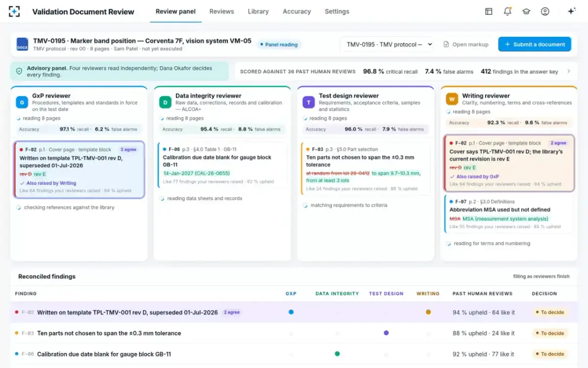Switch to the Review panel tab
Screen dimensions: 588x368
[175, 11]
